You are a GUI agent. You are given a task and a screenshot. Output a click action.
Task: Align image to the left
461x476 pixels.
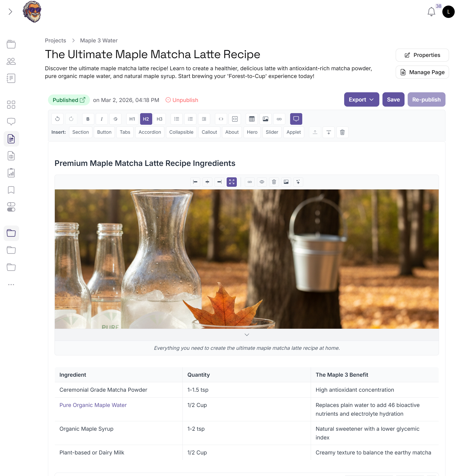195,182
